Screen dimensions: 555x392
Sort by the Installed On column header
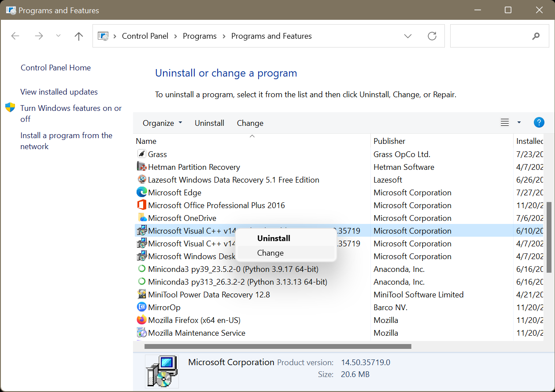coord(529,141)
